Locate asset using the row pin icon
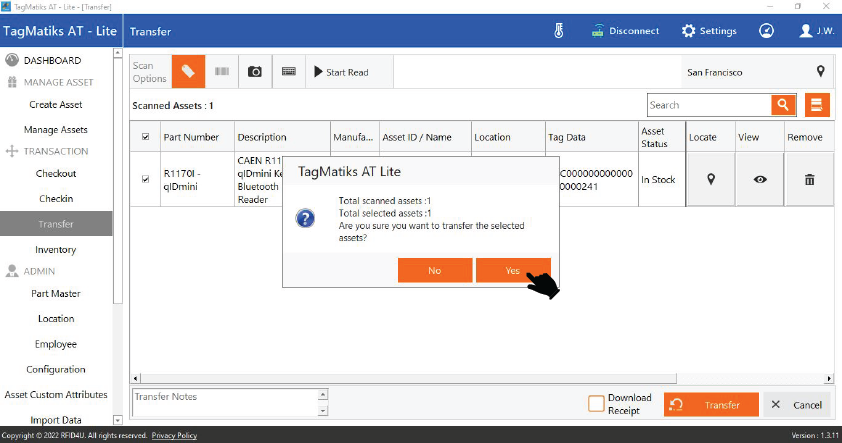Viewport: 842px width, 443px height. pos(711,180)
